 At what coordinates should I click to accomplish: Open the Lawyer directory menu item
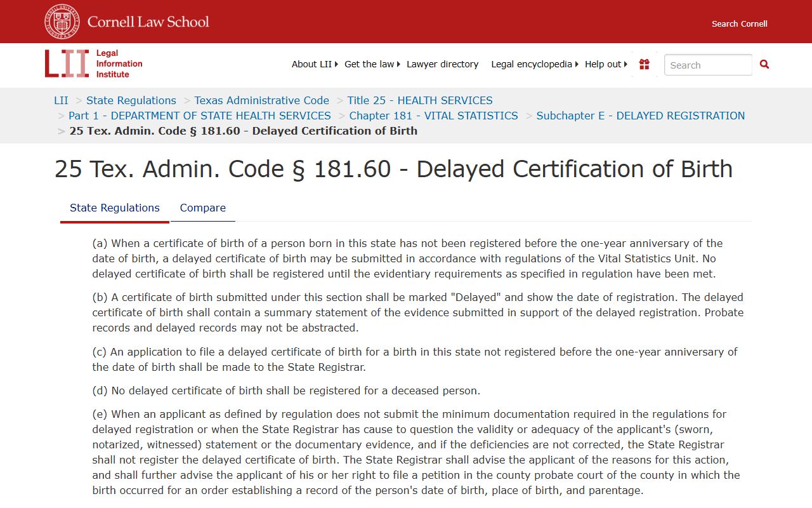click(x=443, y=64)
